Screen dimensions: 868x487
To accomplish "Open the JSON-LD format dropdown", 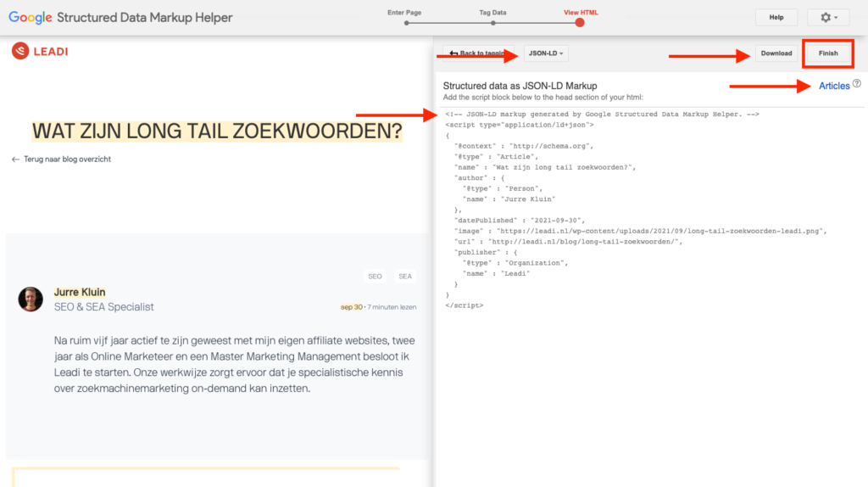I will pyautogui.click(x=545, y=53).
